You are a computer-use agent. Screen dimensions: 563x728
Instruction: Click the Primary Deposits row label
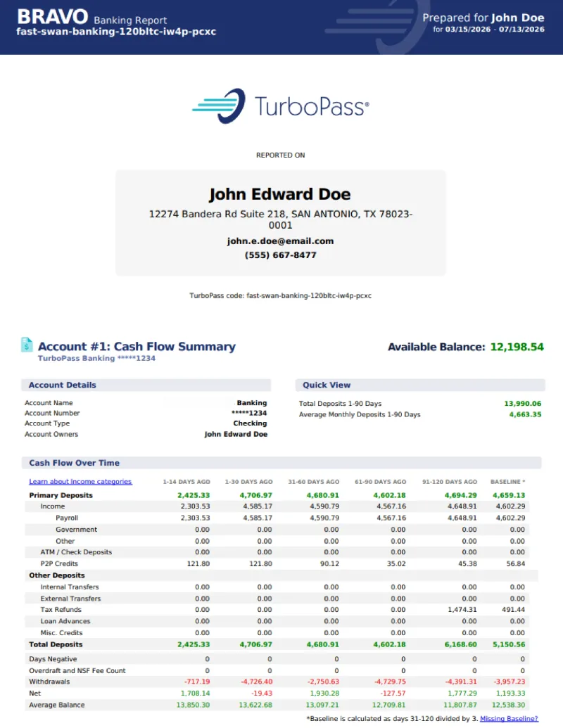point(61,495)
